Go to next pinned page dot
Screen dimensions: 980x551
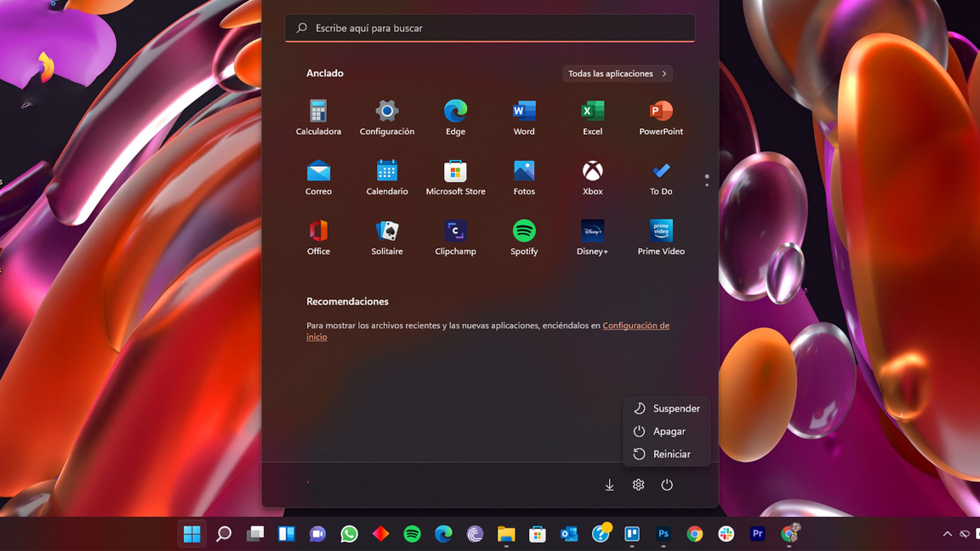(x=706, y=185)
